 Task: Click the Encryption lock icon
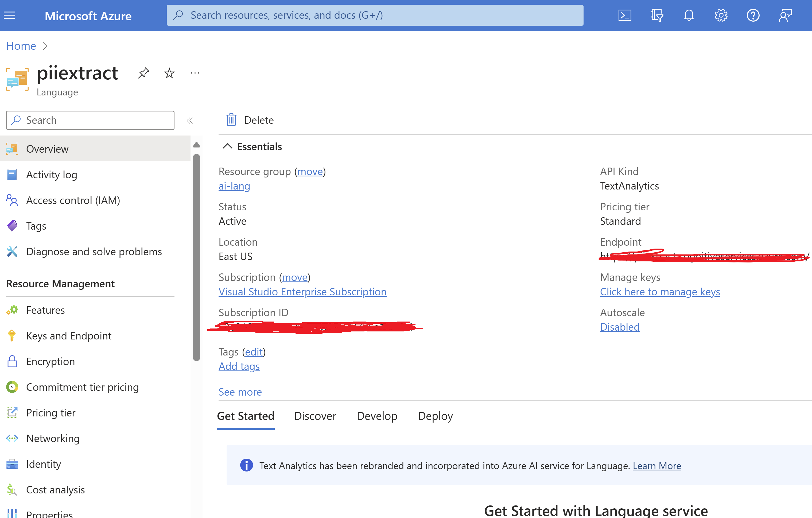(x=12, y=361)
